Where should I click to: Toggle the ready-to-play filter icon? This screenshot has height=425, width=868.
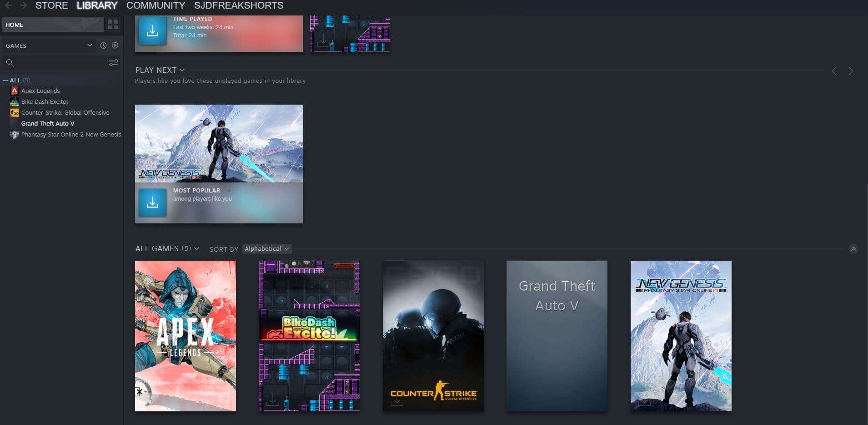pos(115,46)
